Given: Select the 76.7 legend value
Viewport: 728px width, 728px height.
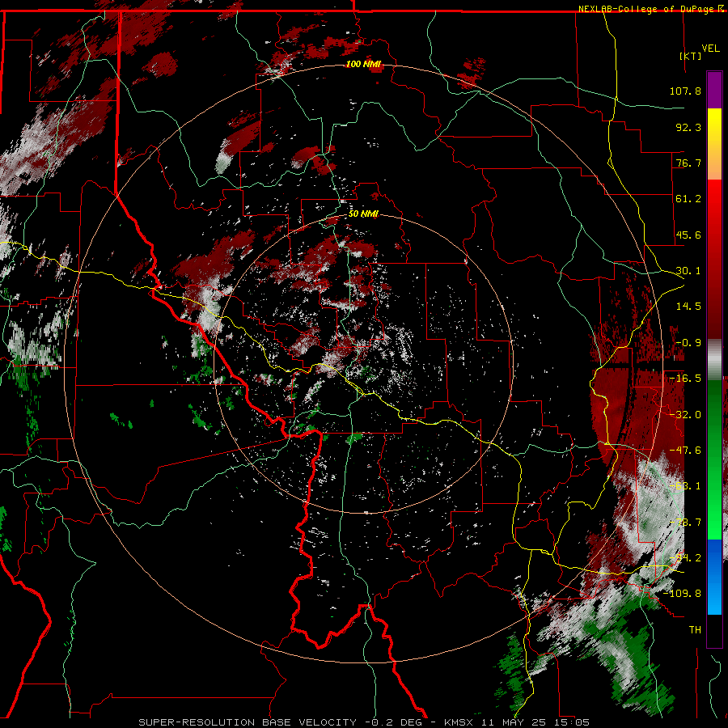Looking at the screenshot, I should pos(688,163).
